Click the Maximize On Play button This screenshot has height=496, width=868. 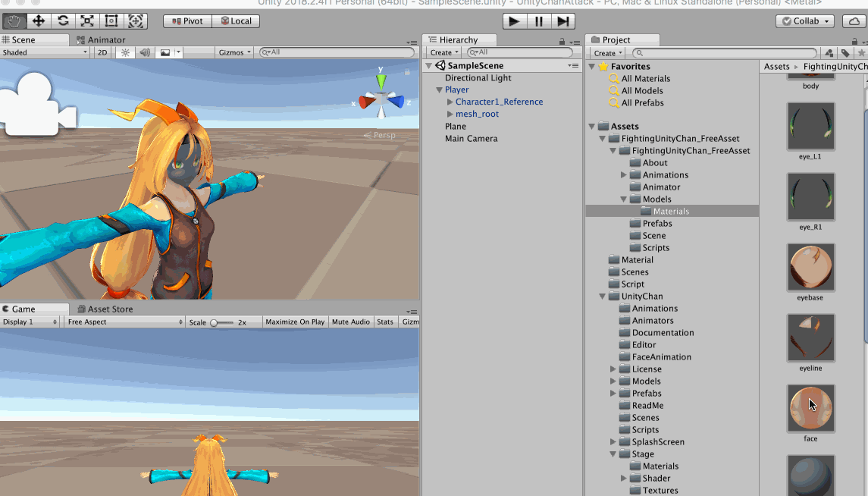(295, 322)
